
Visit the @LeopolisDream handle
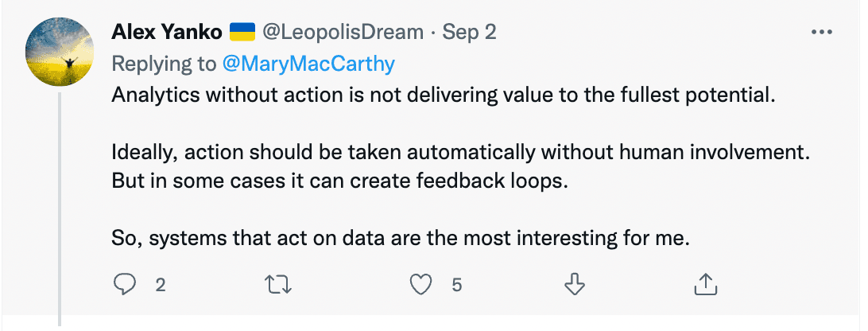coord(343,33)
